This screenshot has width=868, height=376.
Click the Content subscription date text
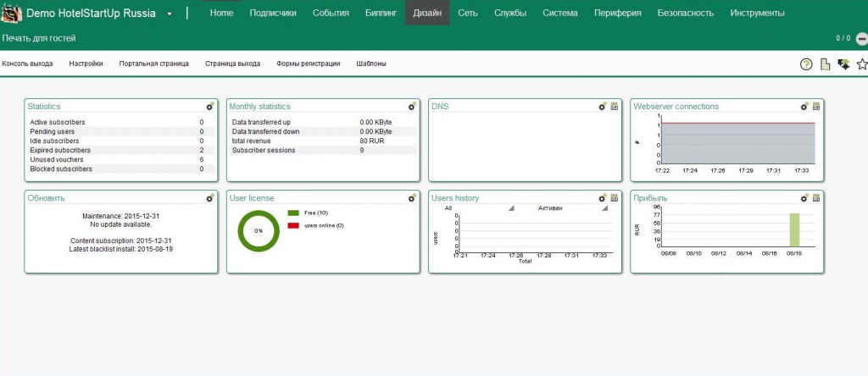(120, 241)
